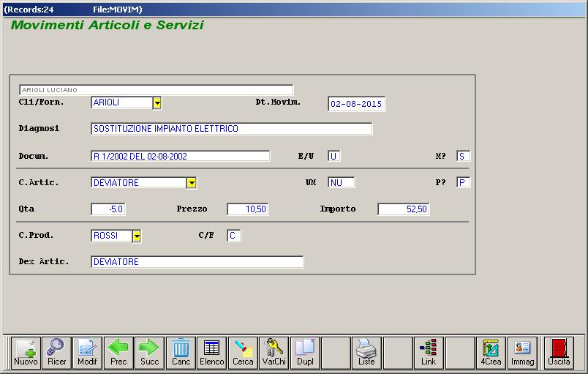Advance to next record with Succ arrow
This screenshot has height=374, width=588.
click(x=150, y=353)
